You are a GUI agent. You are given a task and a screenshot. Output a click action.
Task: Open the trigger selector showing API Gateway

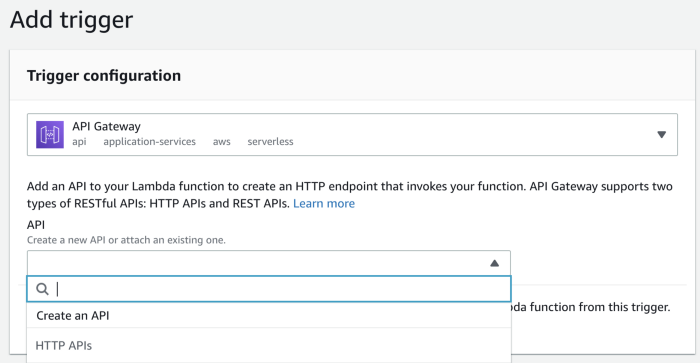352,134
